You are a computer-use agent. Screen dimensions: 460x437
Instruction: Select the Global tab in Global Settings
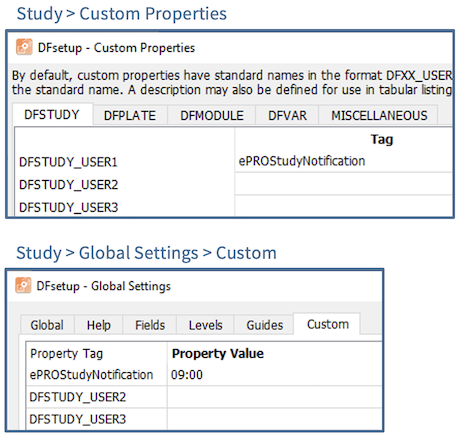(x=47, y=325)
